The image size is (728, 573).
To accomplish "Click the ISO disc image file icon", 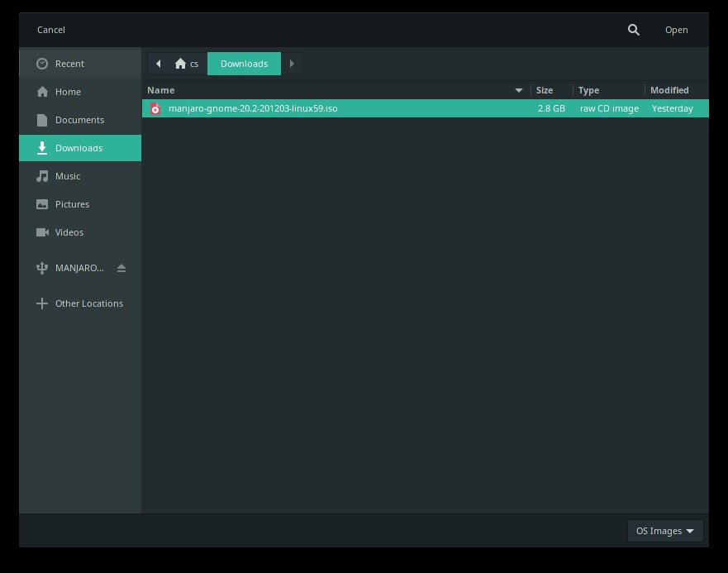I will [155, 109].
